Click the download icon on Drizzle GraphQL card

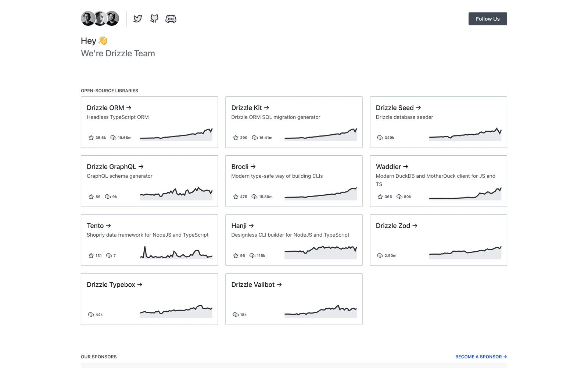(x=108, y=197)
